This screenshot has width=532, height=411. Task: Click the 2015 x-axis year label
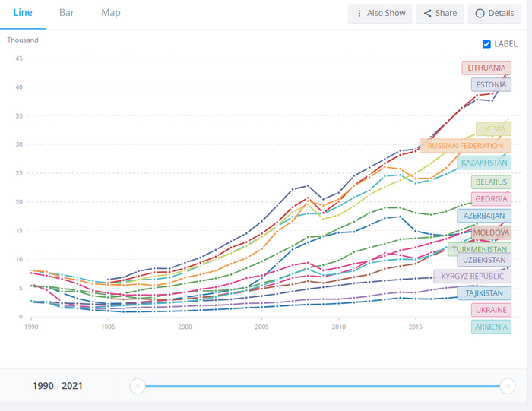[415, 327]
